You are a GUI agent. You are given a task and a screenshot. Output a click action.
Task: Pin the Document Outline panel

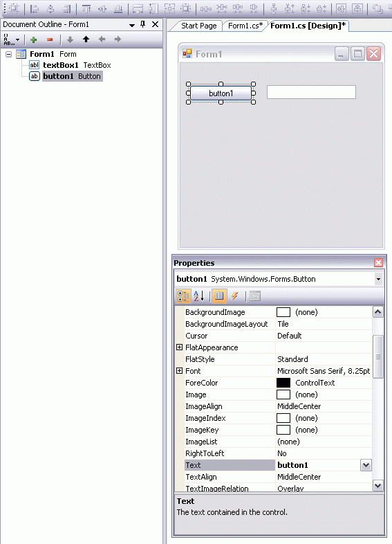pyautogui.click(x=143, y=24)
